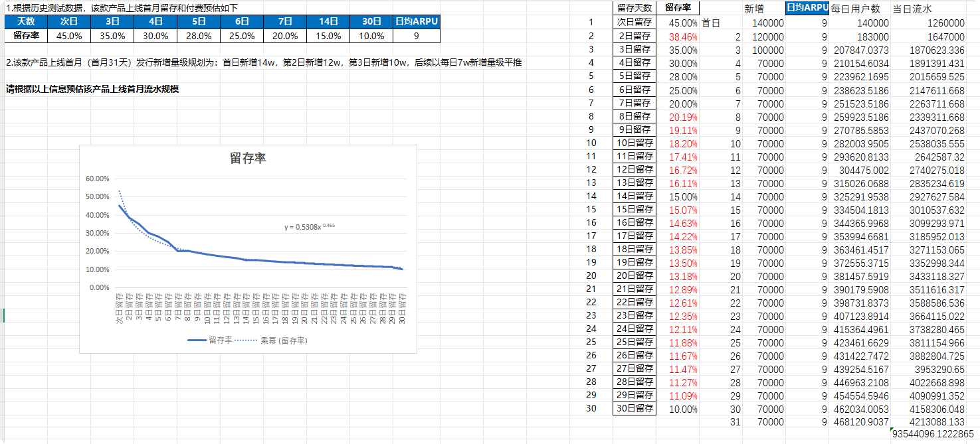
Task: Click the 183000 daily users cell
Action: [x=873, y=37]
